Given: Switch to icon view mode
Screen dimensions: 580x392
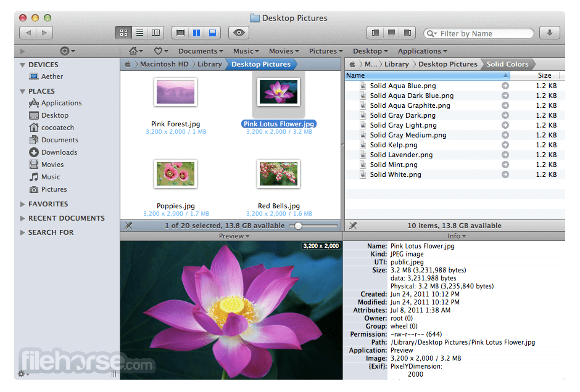Looking at the screenshot, I should point(123,33).
